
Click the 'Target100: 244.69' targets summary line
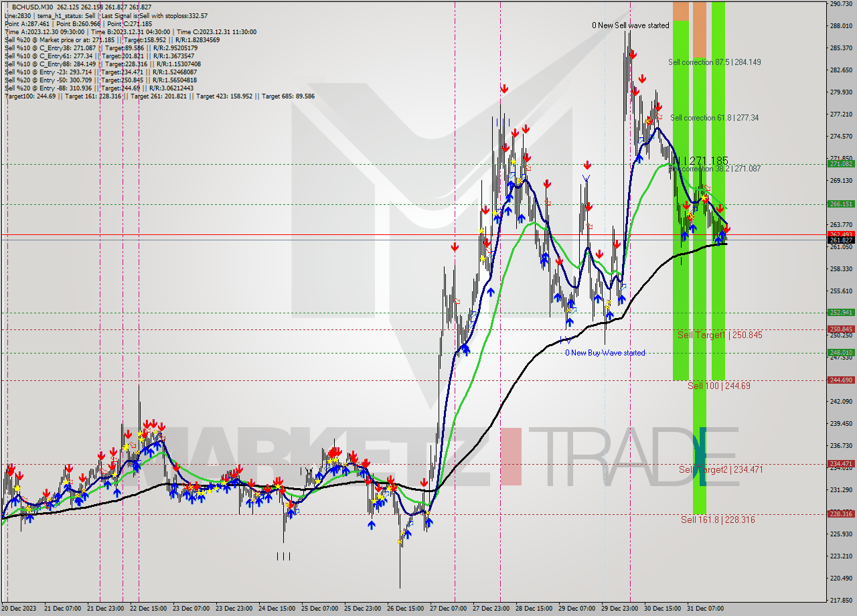point(159,96)
